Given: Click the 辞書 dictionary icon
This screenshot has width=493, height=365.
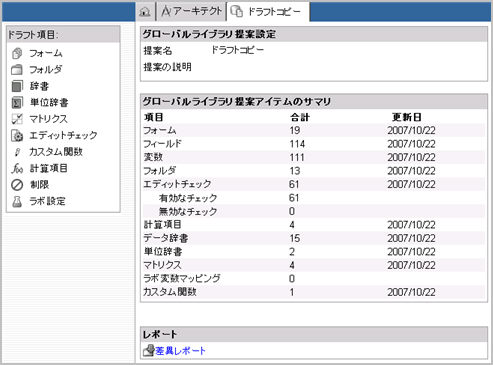Looking at the screenshot, I should [17, 86].
